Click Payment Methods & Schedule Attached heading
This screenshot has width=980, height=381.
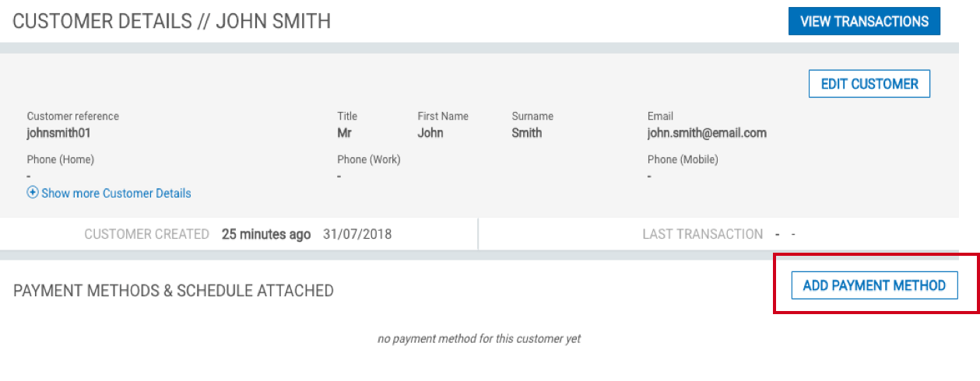pos(174,291)
